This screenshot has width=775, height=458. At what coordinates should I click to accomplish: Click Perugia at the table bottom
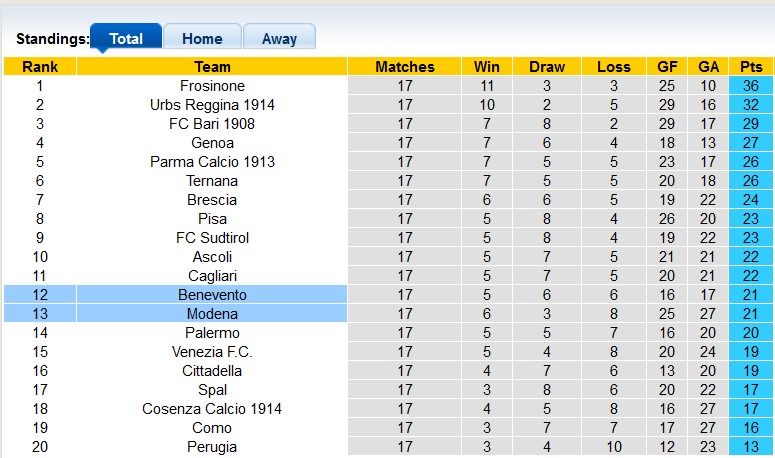point(212,447)
